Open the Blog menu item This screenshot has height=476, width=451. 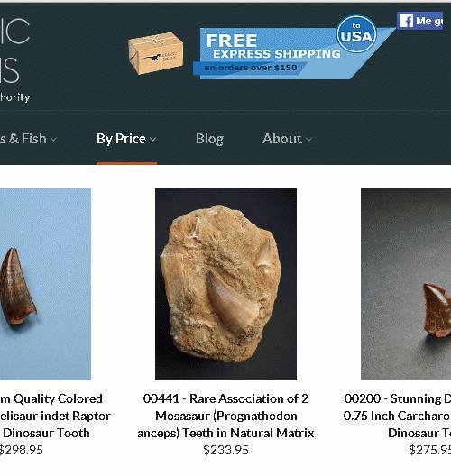tap(209, 139)
